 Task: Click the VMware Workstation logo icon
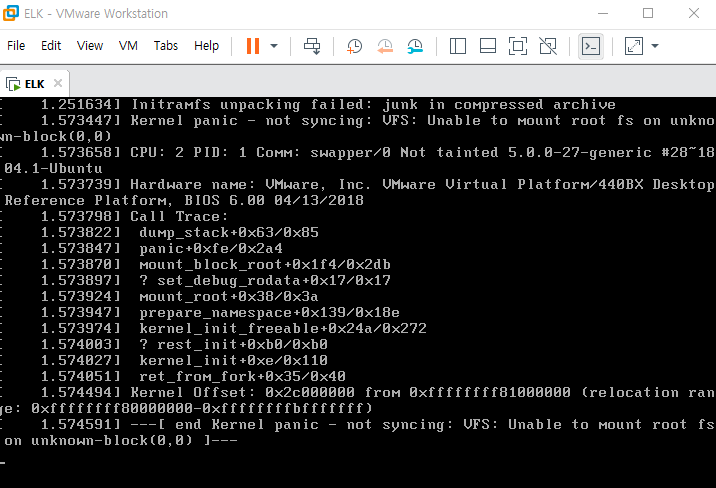click(11, 13)
